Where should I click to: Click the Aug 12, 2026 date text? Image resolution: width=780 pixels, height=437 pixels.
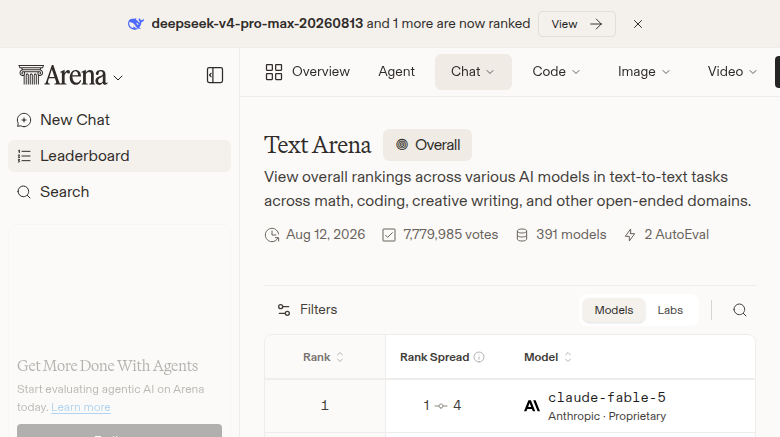[x=325, y=234]
